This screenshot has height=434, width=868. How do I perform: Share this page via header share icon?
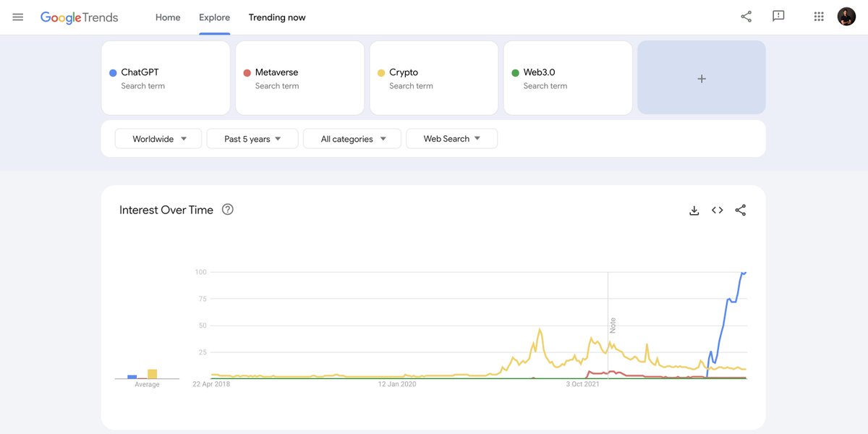746,17
